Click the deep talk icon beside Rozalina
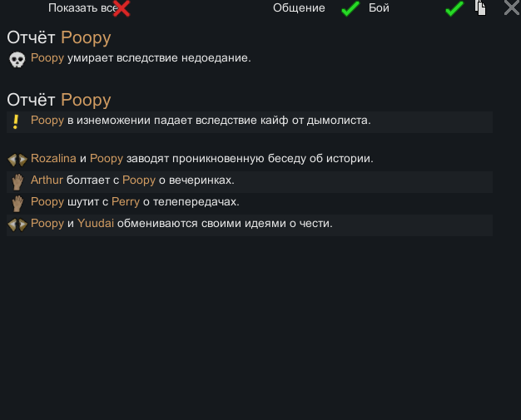Image resolution: width=521 pixels, height=420 pixels. click(17, 160)
